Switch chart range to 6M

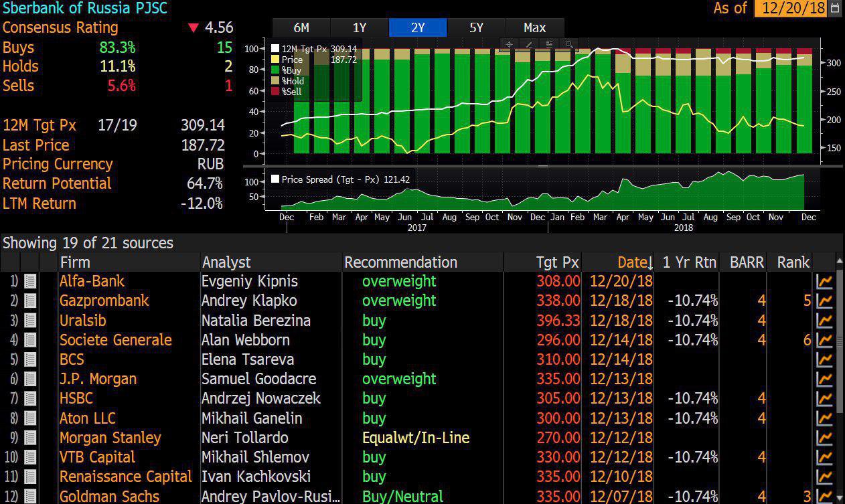(301, 27)
